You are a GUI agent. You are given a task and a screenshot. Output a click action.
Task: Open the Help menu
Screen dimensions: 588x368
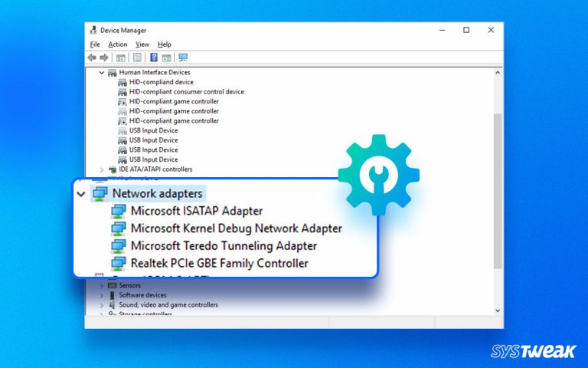point(165,44)
